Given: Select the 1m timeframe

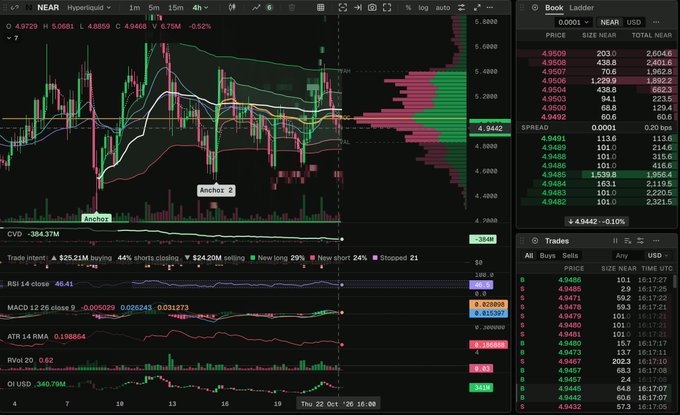Looking at the screenshot, I should (134, 8).
